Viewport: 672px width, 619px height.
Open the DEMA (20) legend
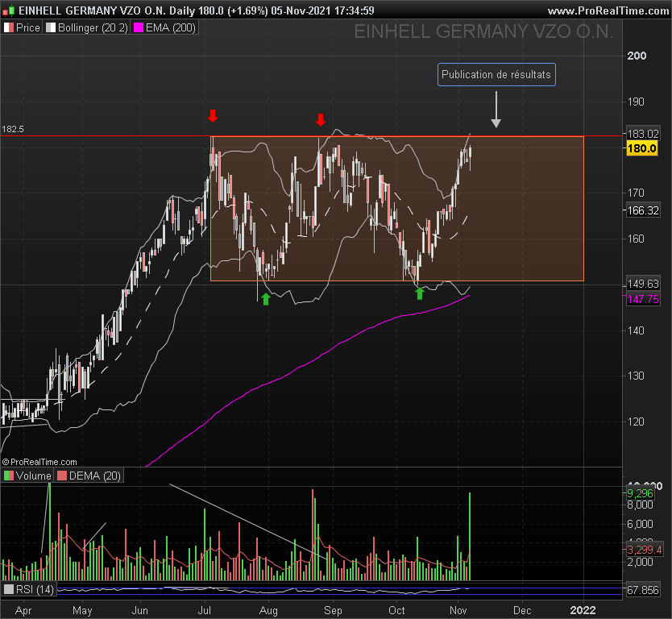click(89, 476)
